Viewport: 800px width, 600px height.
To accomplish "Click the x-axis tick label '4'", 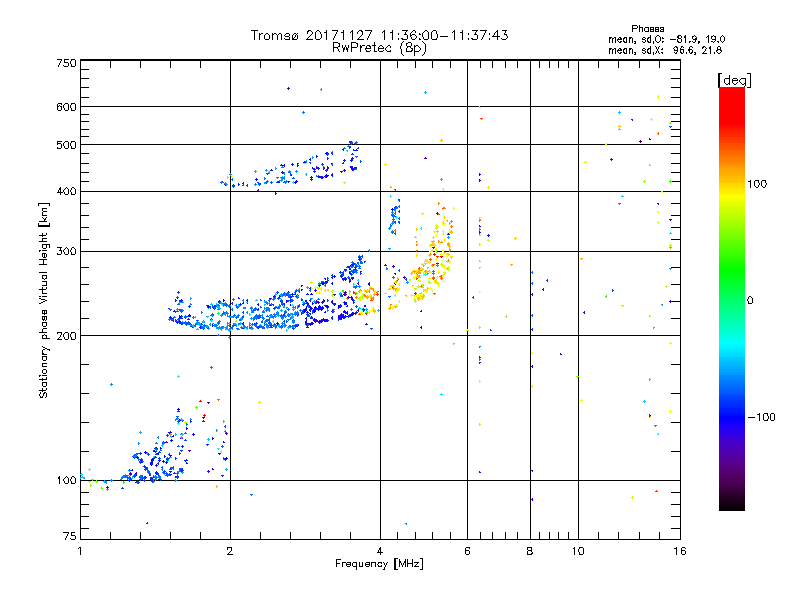I will coord(380,551).
